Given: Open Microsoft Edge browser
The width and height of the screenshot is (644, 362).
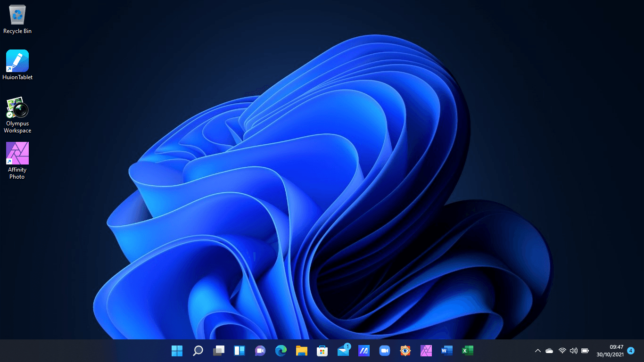Looking at the screenshot, I should 281,351.
